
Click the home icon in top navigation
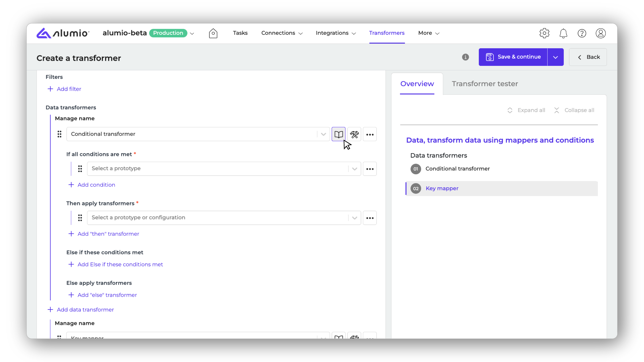pos(213,33)
